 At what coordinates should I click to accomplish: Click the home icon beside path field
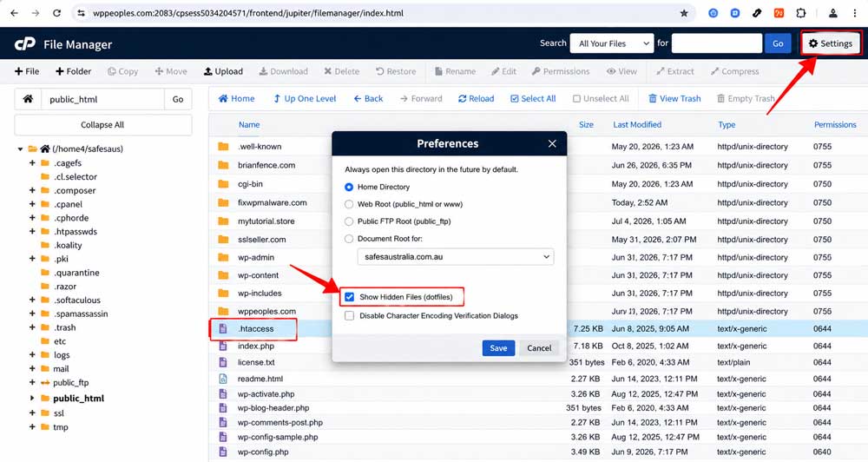28,99
